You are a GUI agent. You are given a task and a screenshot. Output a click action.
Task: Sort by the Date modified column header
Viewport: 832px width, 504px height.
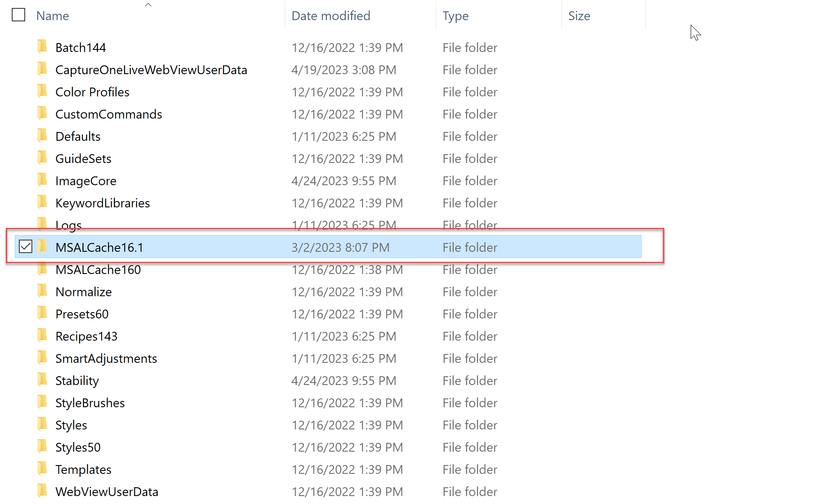[x=331, y=16]
